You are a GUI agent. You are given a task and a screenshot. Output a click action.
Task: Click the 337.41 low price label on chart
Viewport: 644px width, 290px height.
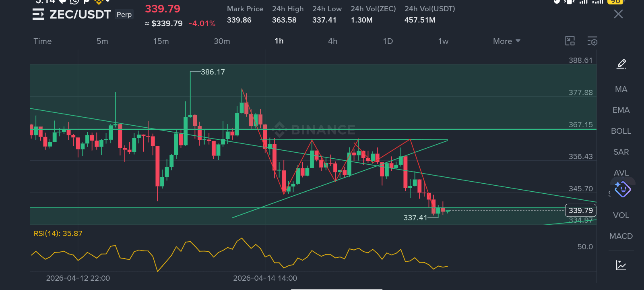[415, 218]
